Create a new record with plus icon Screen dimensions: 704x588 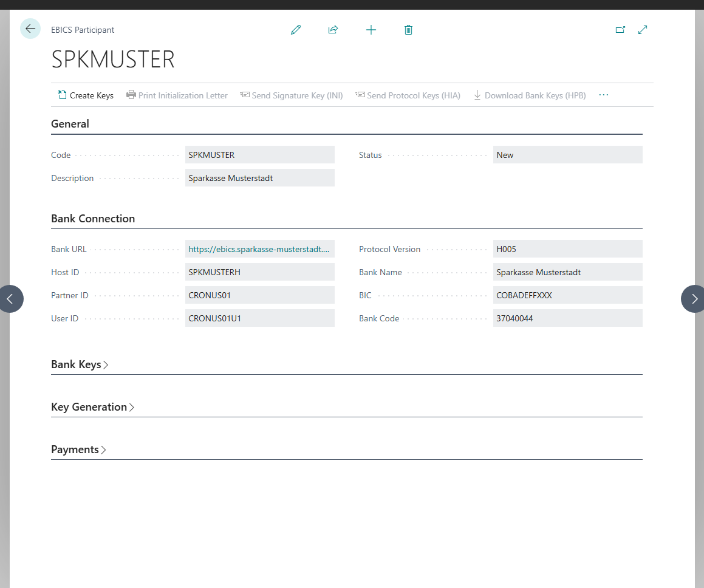pyautogui.click(x=371, y=30)
